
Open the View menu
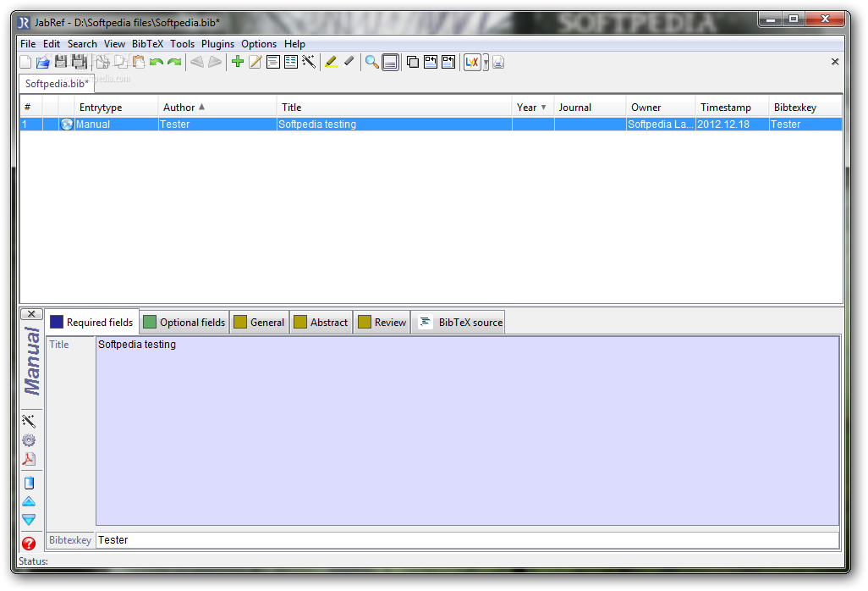114,44
